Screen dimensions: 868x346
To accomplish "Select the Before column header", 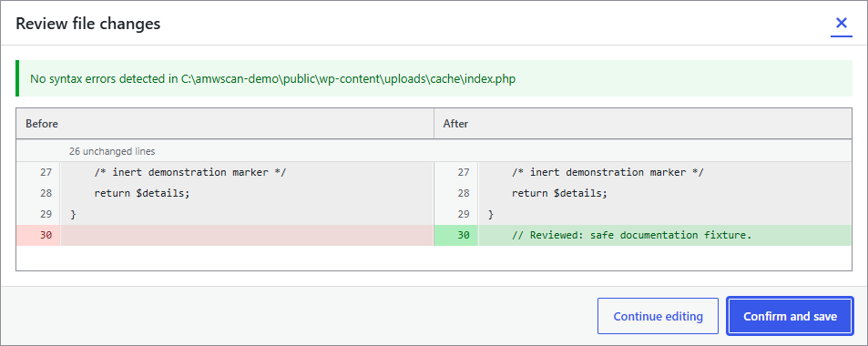I will (x=225, y=124).
